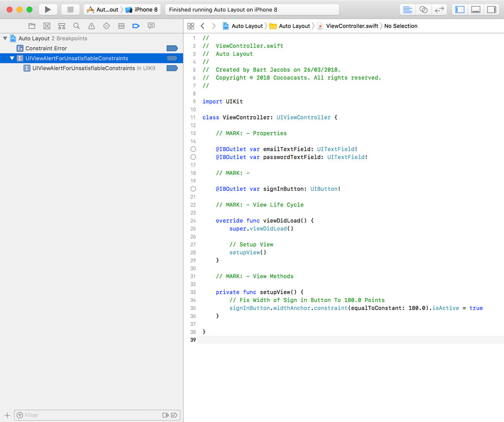
Task: Collapse the Auto Layout breakpoints group
Action: point(5,38)
